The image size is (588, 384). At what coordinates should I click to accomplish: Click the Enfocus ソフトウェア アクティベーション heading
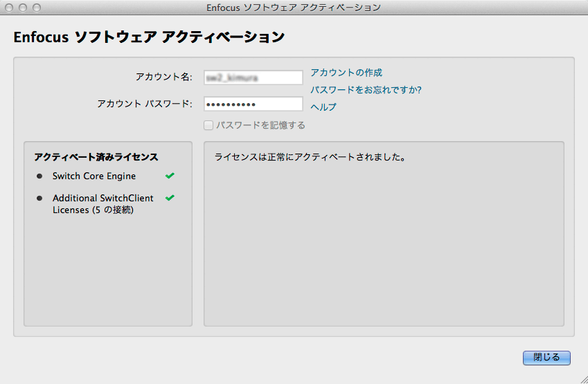149,37
